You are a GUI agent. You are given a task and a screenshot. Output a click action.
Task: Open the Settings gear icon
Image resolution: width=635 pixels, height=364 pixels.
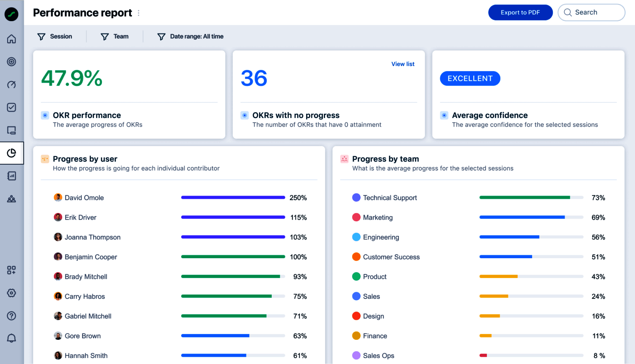point(11,292)
